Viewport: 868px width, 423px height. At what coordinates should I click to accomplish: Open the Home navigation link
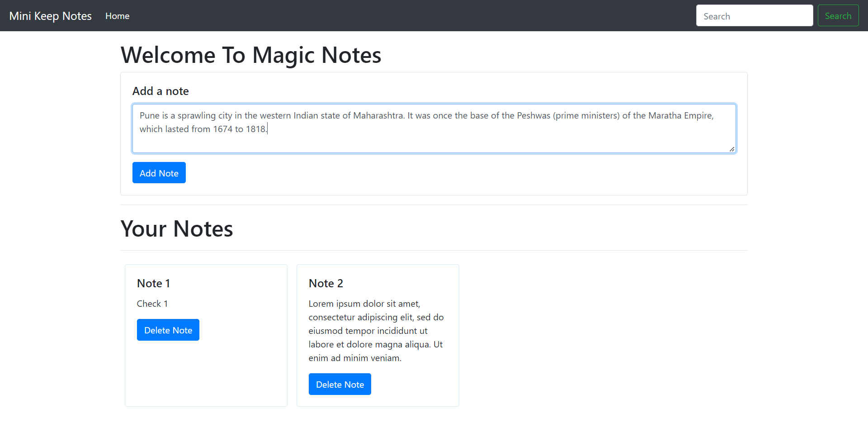pyautogui.click(x=117, y=16)
